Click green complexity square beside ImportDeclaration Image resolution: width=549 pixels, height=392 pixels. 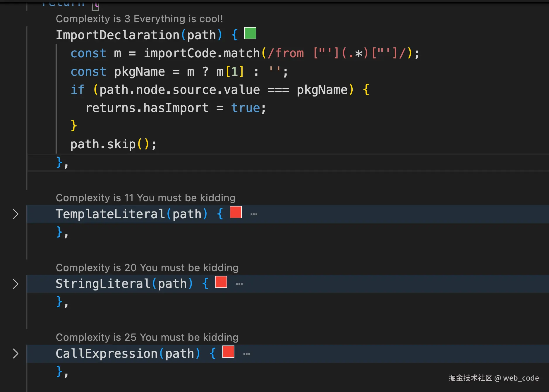pyautogui.click(x=250, y=33)
